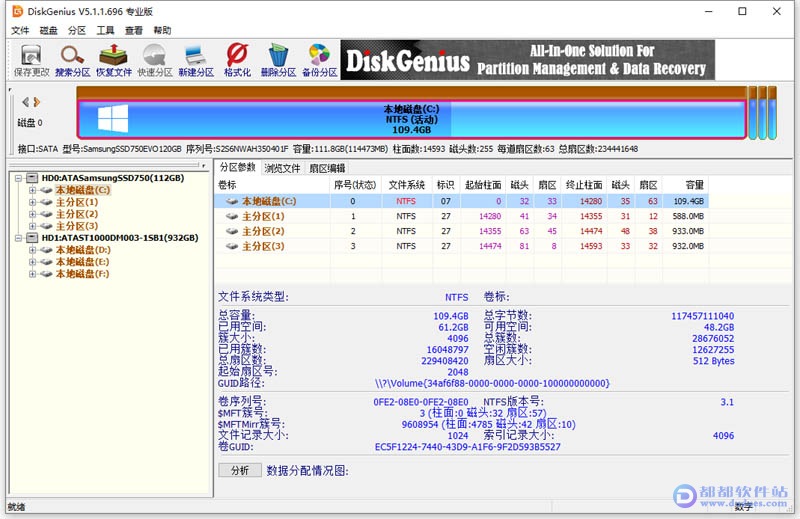This screenshot has width=800, height=519.
Task: Select the large C: partition bar block
Action: [x=412, y=119]
